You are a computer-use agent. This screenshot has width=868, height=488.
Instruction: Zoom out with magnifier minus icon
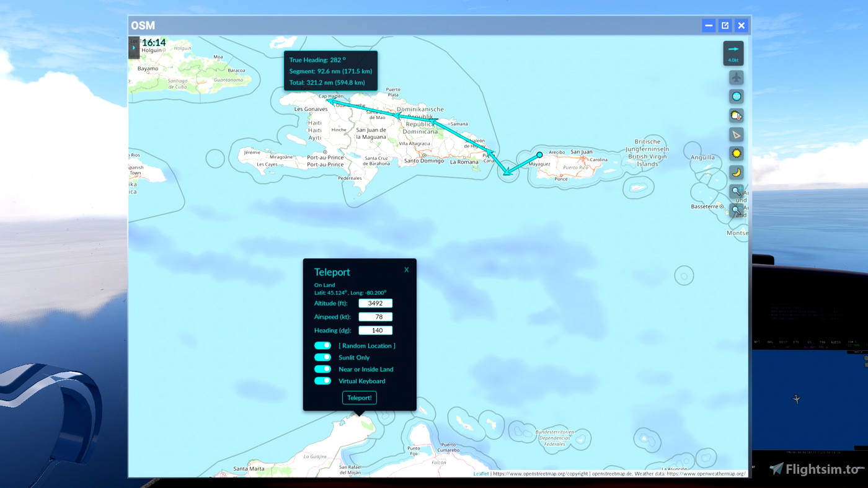coord(736,210)
